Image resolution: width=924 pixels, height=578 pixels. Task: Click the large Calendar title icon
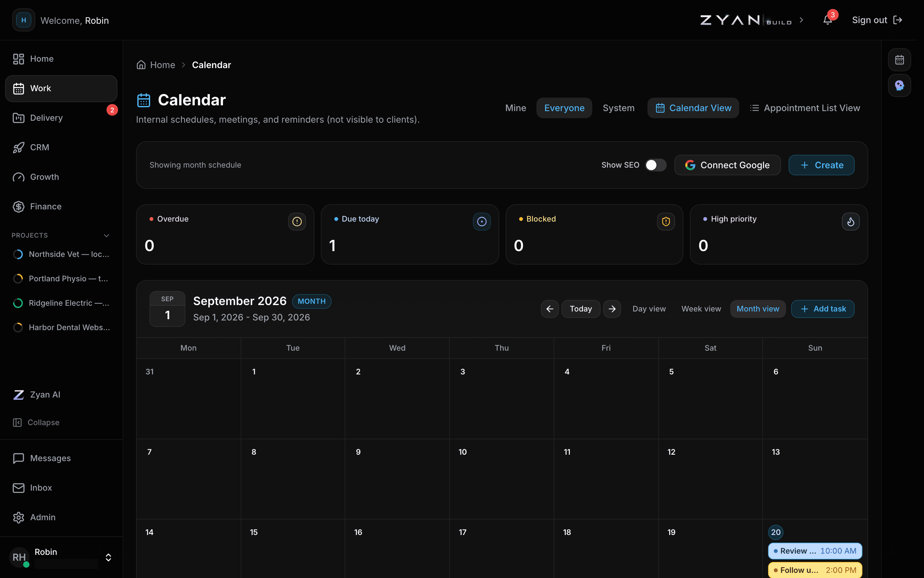(143, 100)
